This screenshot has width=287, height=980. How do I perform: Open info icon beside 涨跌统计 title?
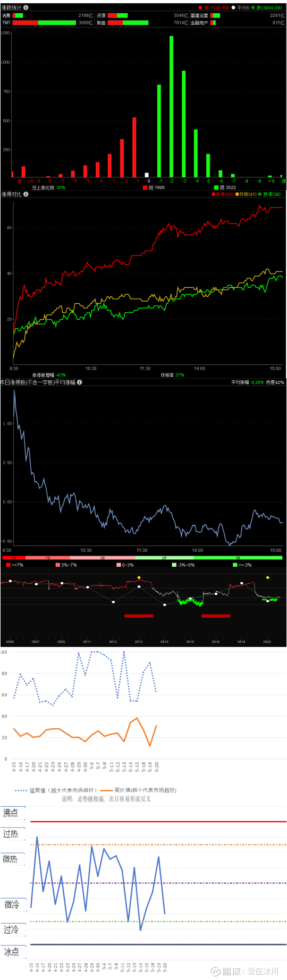pos(26,7)
